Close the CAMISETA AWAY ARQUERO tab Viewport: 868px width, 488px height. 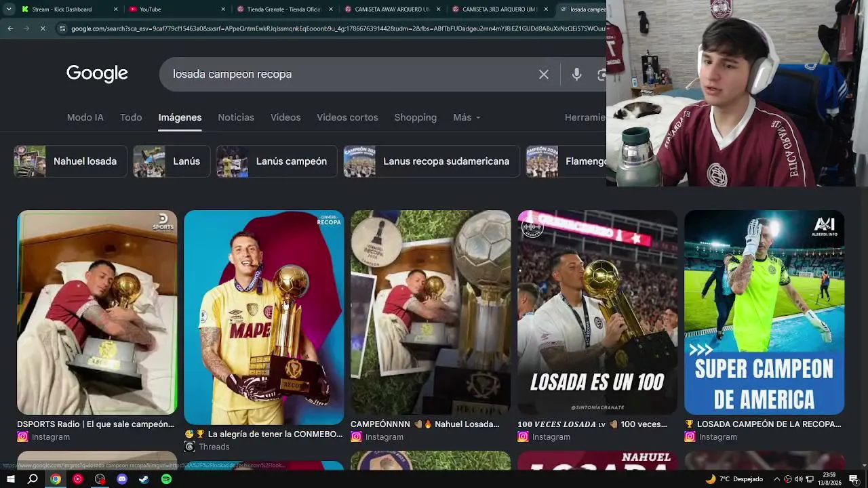point(438,9)
